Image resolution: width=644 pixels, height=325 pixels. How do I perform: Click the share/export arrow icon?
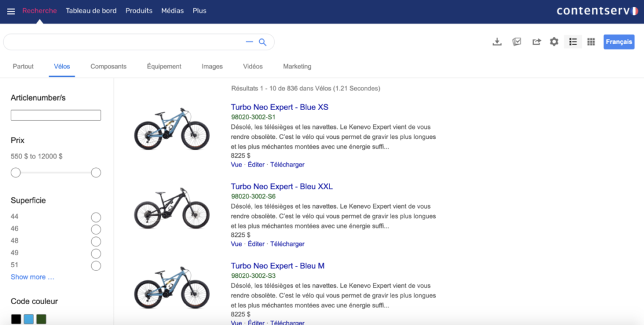click(536, 42)
